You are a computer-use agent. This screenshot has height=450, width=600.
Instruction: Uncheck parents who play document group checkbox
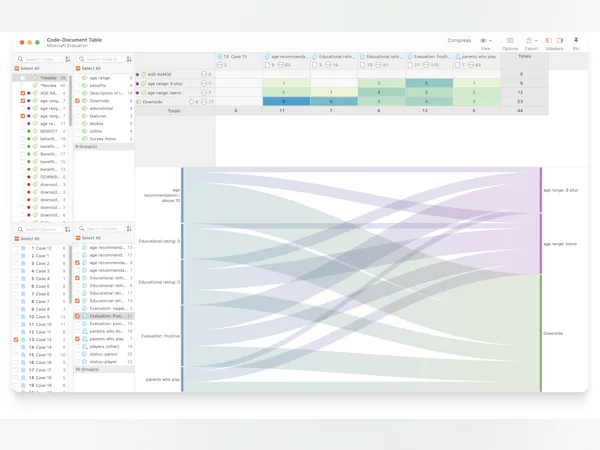click(77, 339)
